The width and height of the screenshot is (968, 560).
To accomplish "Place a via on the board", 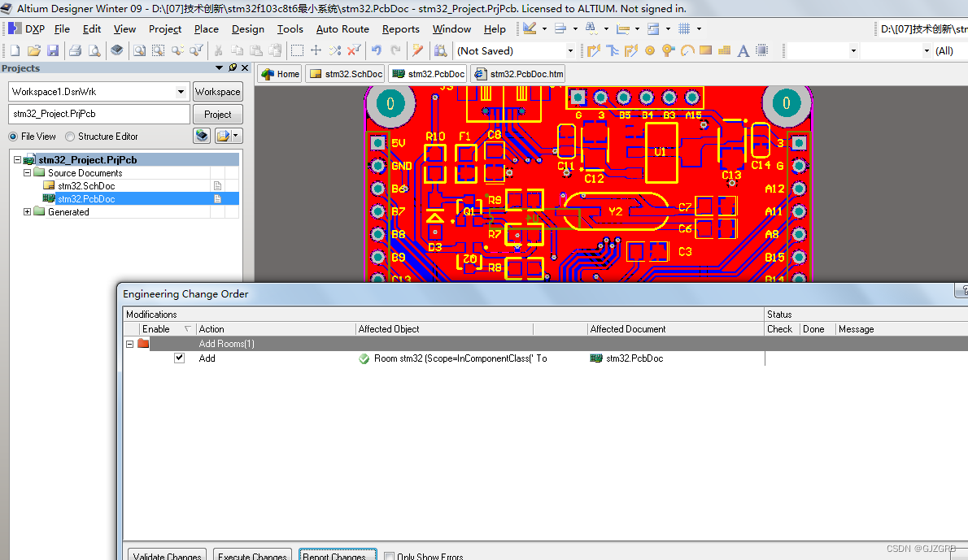I will [668, 50].
